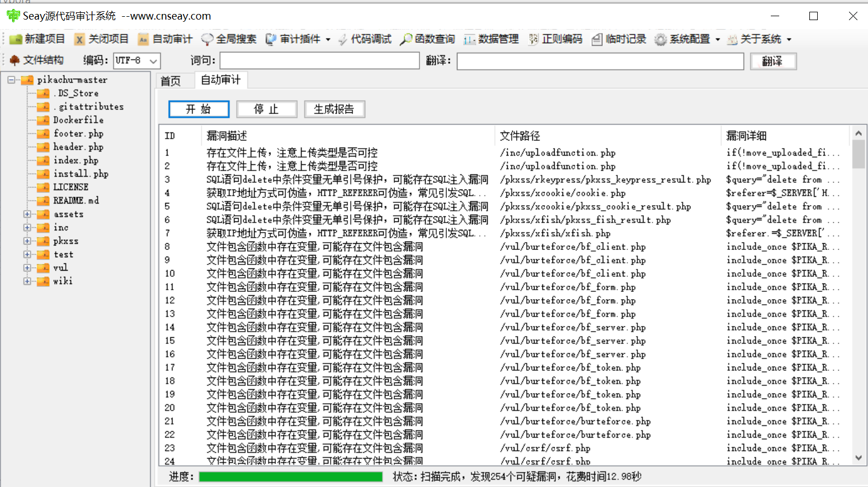Open 临时记录 (Temp Notes) icon

tap(597, 39)
